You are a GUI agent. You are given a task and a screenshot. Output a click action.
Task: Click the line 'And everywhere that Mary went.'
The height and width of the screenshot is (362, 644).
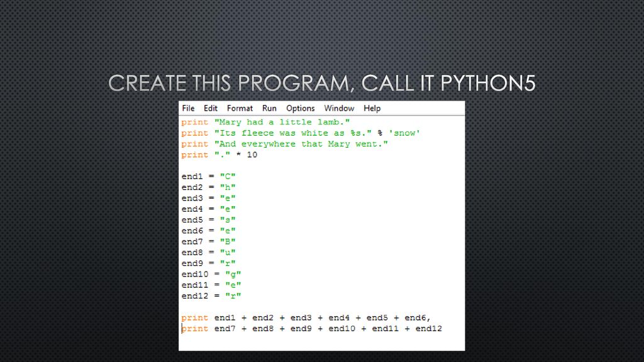tap(284, 144)
